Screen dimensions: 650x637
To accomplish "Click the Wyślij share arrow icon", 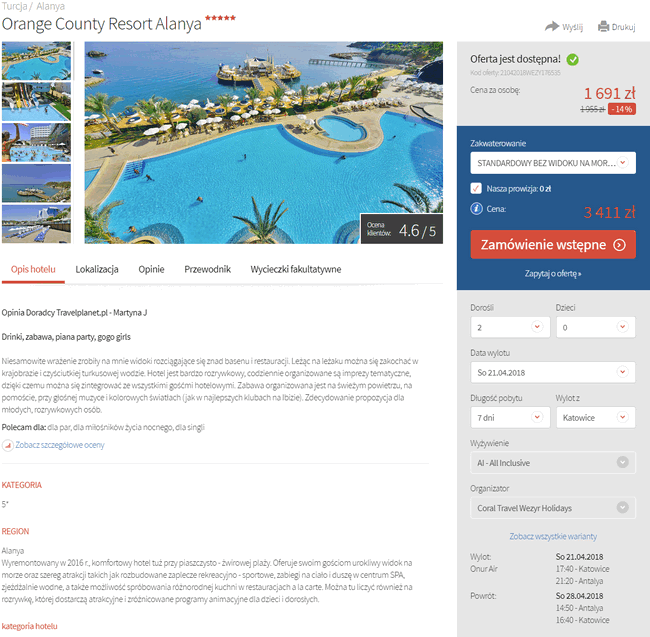I will click(552, 27).
